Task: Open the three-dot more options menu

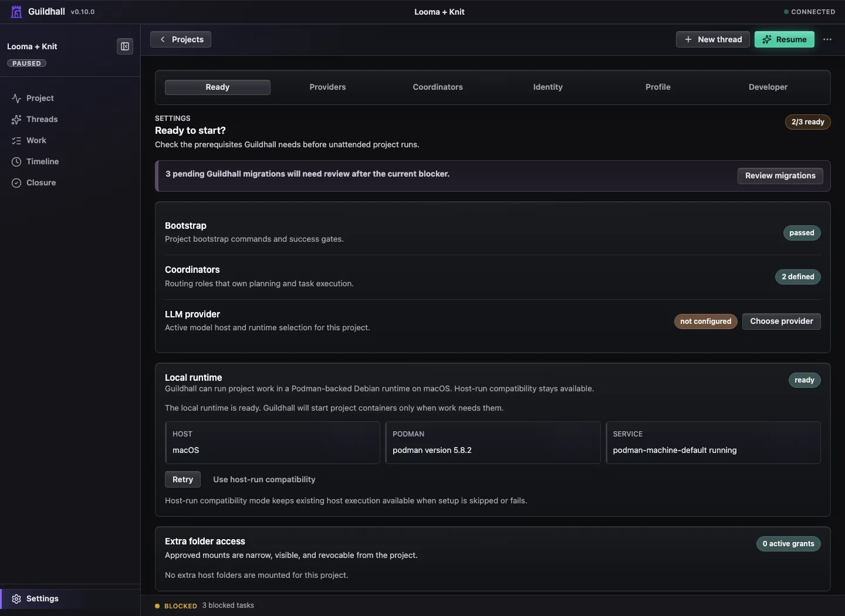Action: [827, 39]
